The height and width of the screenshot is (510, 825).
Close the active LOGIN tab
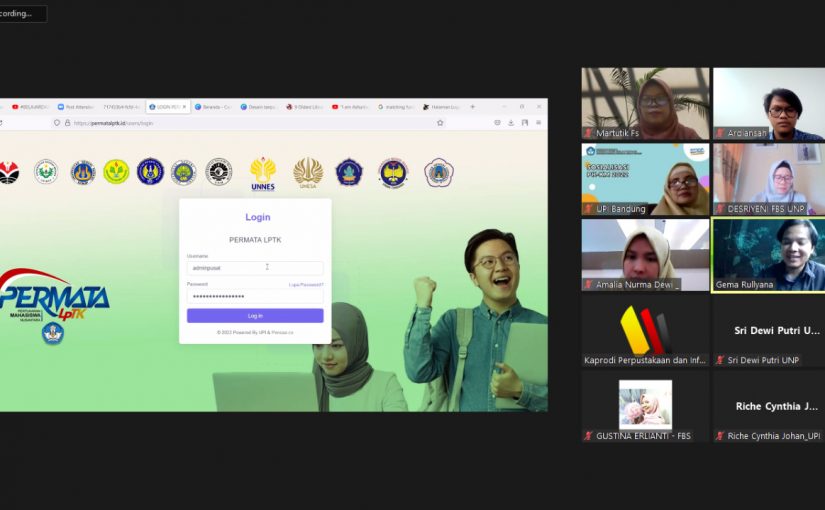click(x=184, y=107)
